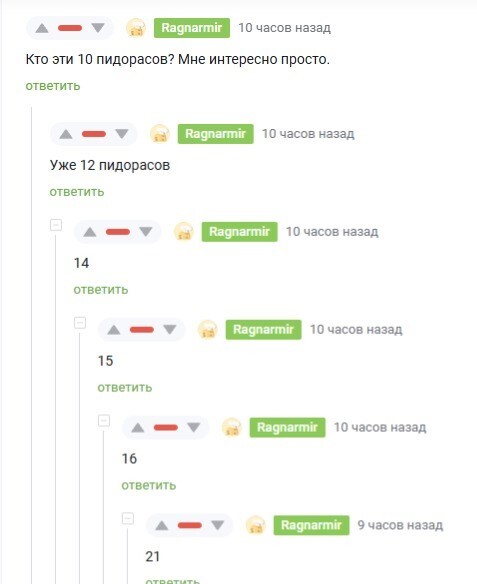Collapse the thread at comment '14'
Image resolution: width=477 pixels, height=584 pixels.
(56, 225)
